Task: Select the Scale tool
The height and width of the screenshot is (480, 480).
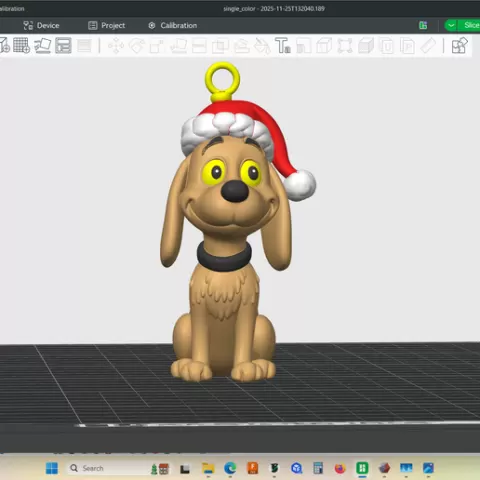Action: click(x=157, y=46)
